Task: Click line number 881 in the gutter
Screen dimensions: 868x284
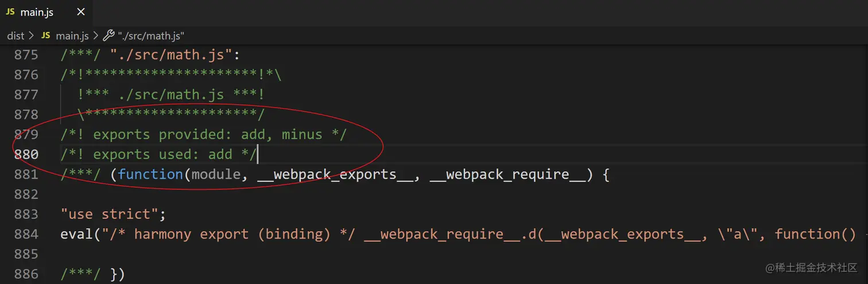Action: [x=26, y=174]
